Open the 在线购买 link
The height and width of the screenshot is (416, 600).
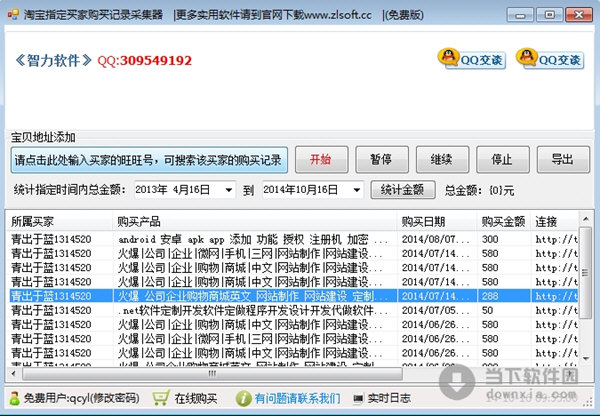click(x=196, y=399)
